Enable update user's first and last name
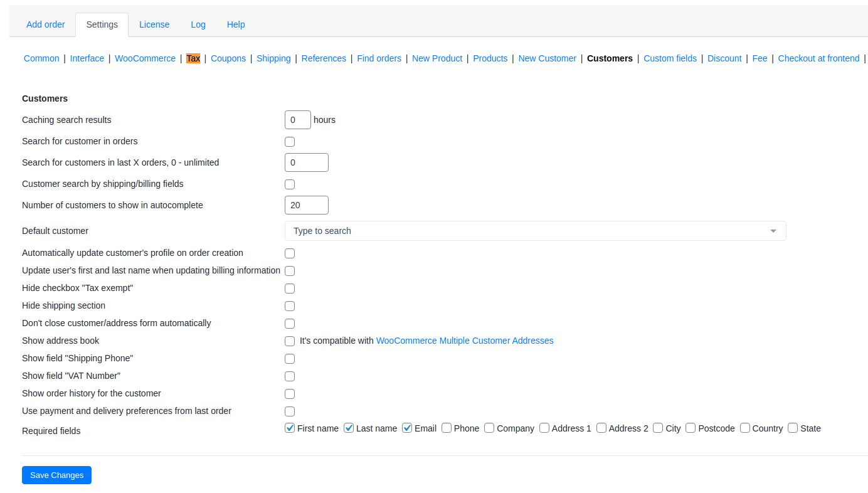The width and height of the screenshot is (868, 493). [290, 271]
